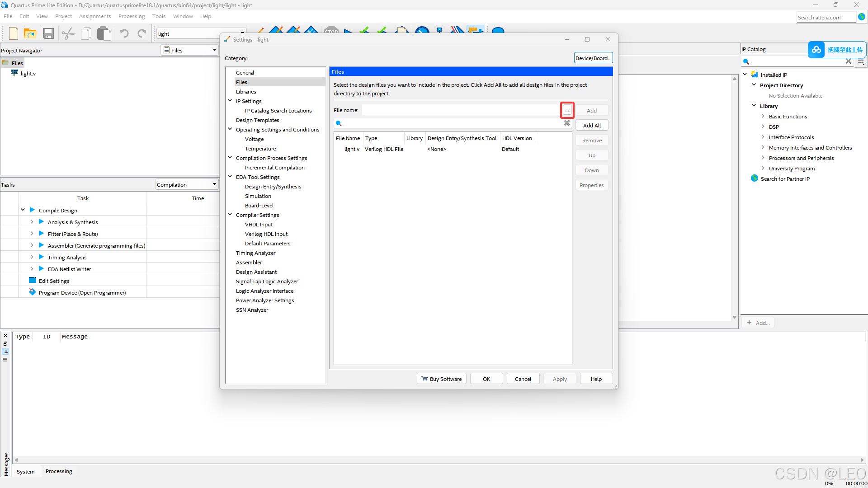Click the Undo arrow icon
The height and width of the screenshot is (488, 868).
[x=124, y=33]
